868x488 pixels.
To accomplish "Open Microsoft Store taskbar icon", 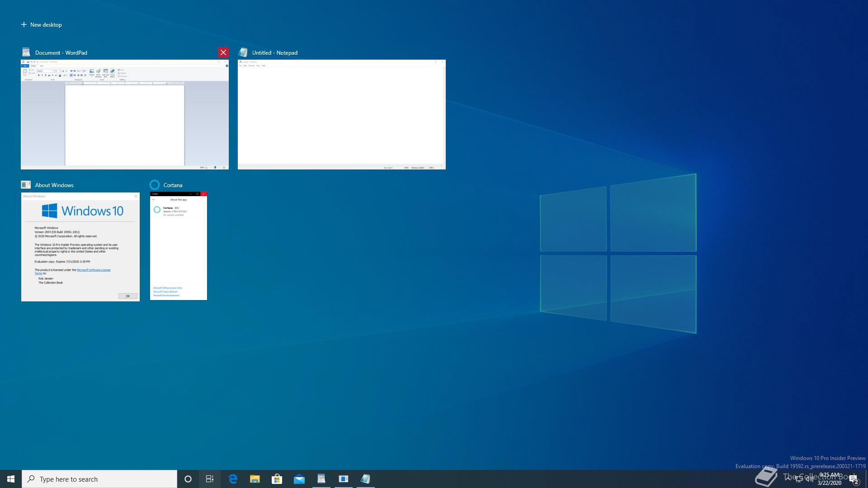I will pyautogui.click(x=277, y=479).
